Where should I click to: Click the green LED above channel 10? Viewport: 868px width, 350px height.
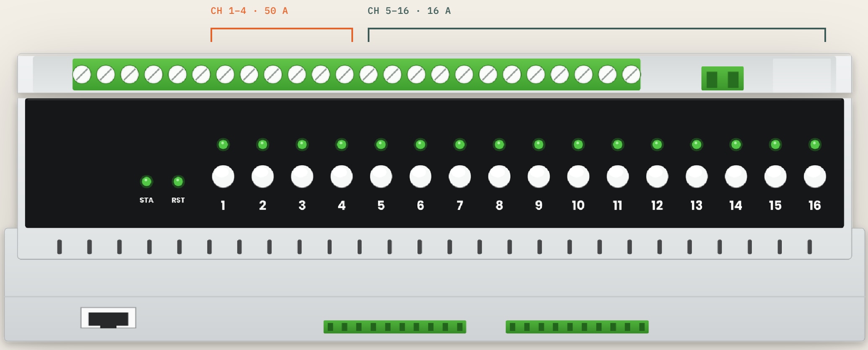pyautogui.click(x=578, y=144)
